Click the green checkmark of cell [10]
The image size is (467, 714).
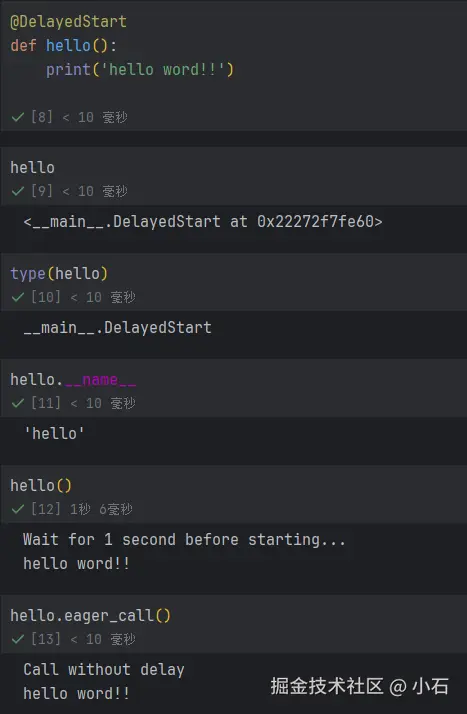(x=18, y=297)
